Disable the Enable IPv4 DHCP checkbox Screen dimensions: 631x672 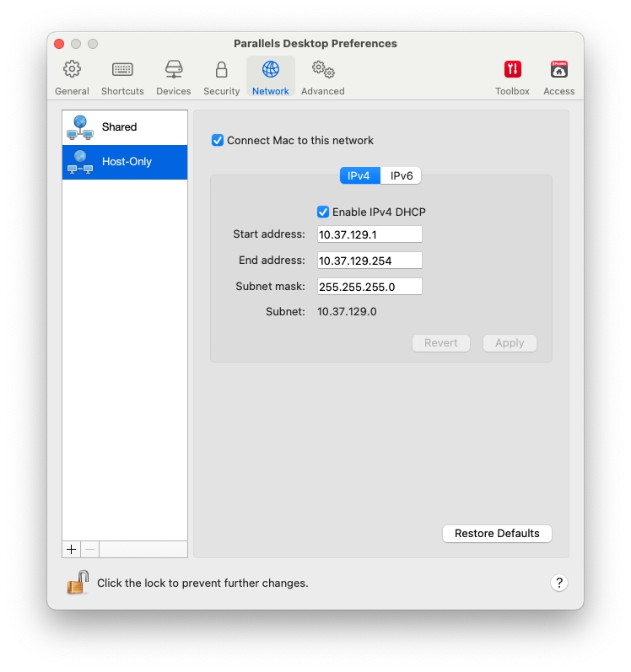tap(323, 212)
